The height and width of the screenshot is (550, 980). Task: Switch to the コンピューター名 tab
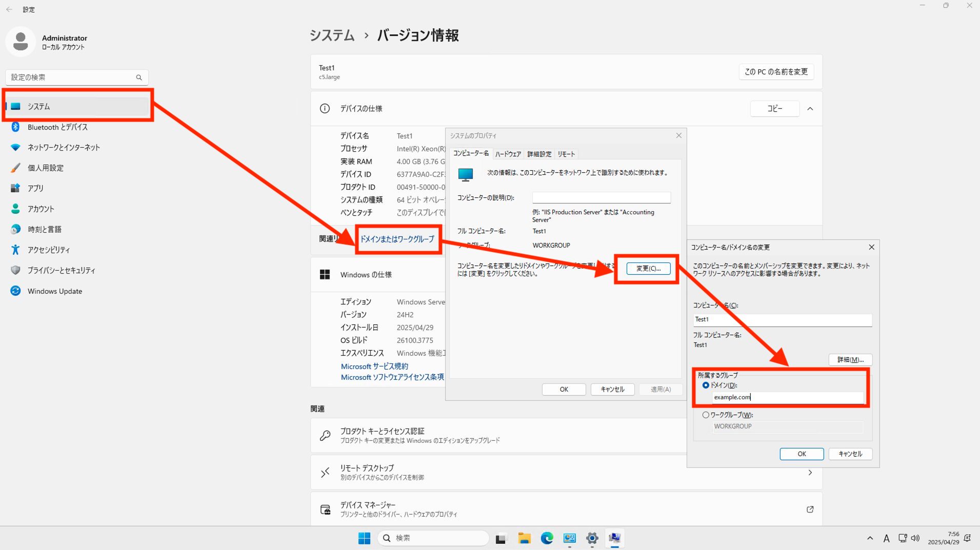tap(471, 153)
